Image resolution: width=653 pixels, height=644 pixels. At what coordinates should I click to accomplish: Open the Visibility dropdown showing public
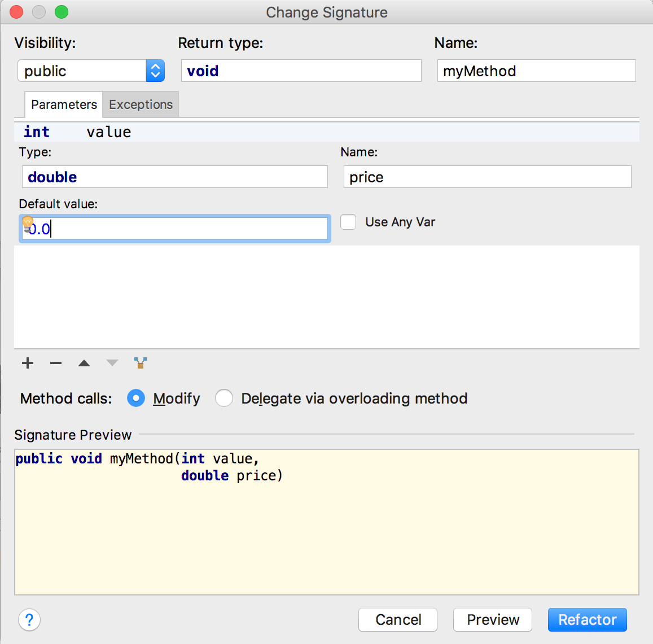point(91,71)
